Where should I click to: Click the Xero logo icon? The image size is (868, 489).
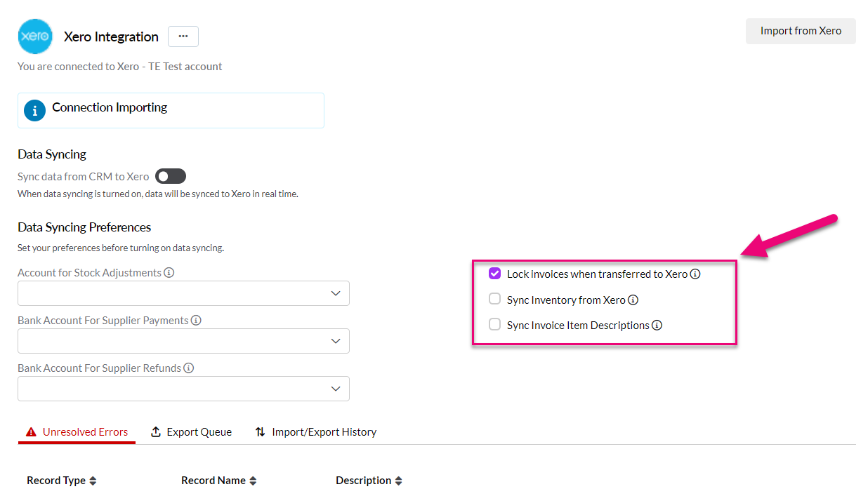point(34,36)
